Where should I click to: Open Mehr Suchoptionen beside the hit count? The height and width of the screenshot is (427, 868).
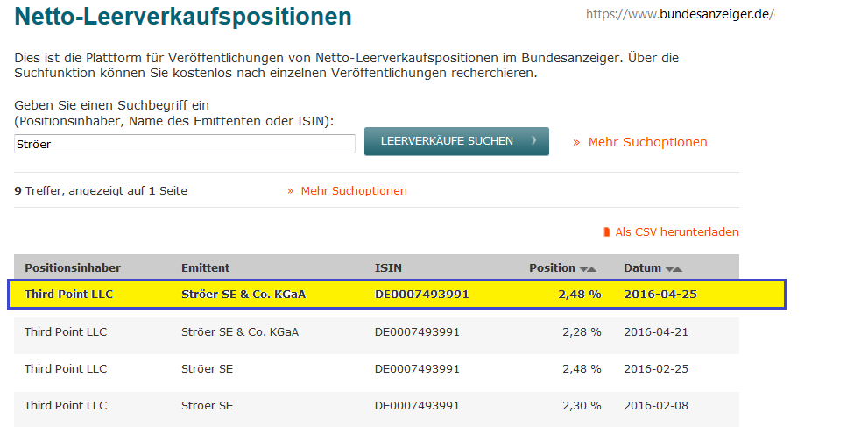(x=354, y=191)
